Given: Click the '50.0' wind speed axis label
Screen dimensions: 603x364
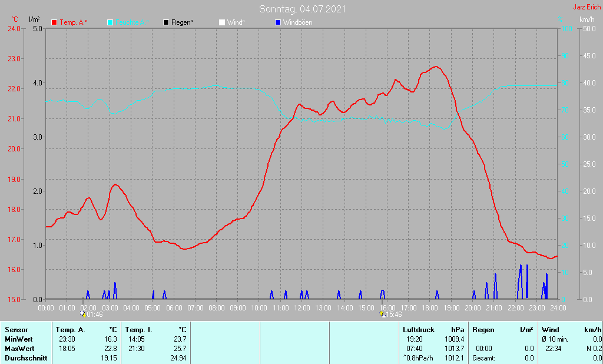Looking at the screenshot, I should (x=589, y=28).
